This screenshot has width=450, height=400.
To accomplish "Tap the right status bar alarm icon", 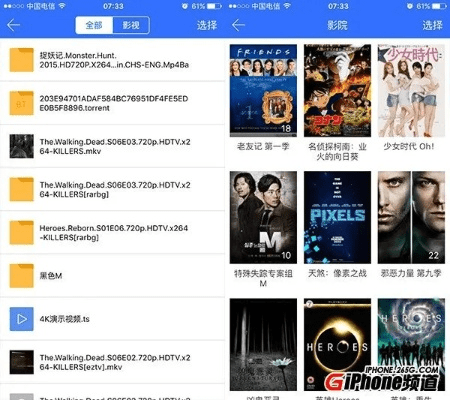I will click(x=410, y=6).
